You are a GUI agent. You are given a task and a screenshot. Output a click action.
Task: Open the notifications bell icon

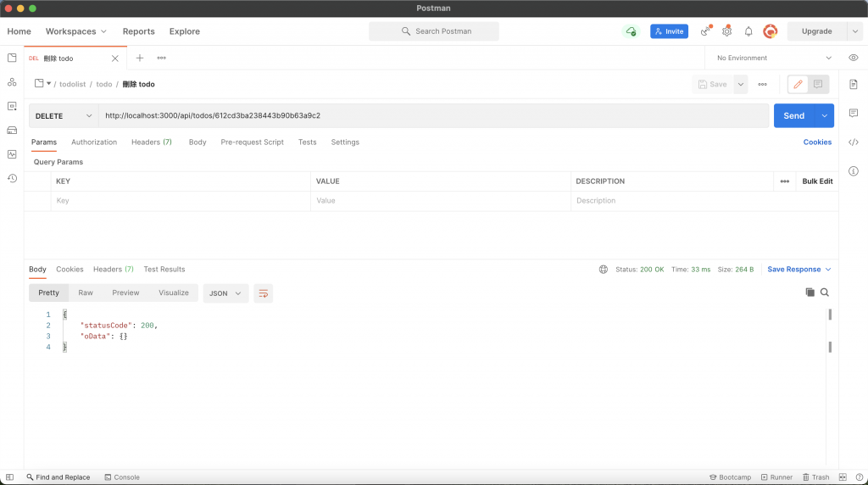pyautogui.click(x=748, y=31)
